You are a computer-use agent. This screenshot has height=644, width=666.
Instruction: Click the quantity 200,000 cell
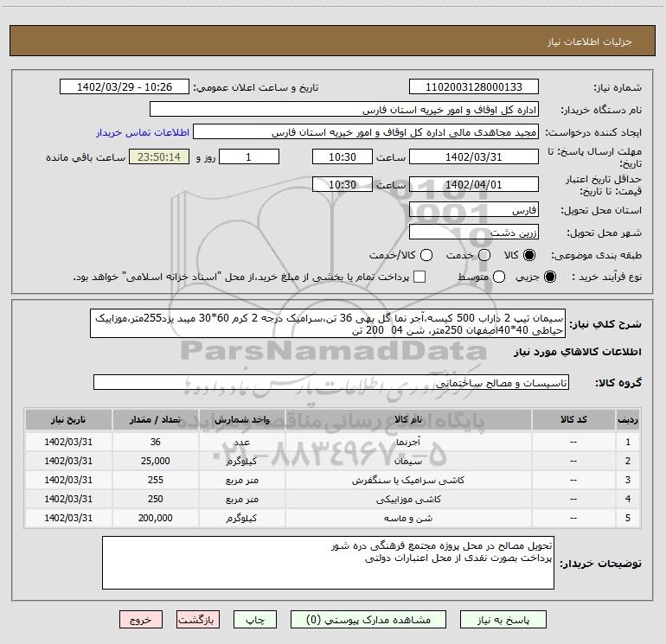coord(156,519)
